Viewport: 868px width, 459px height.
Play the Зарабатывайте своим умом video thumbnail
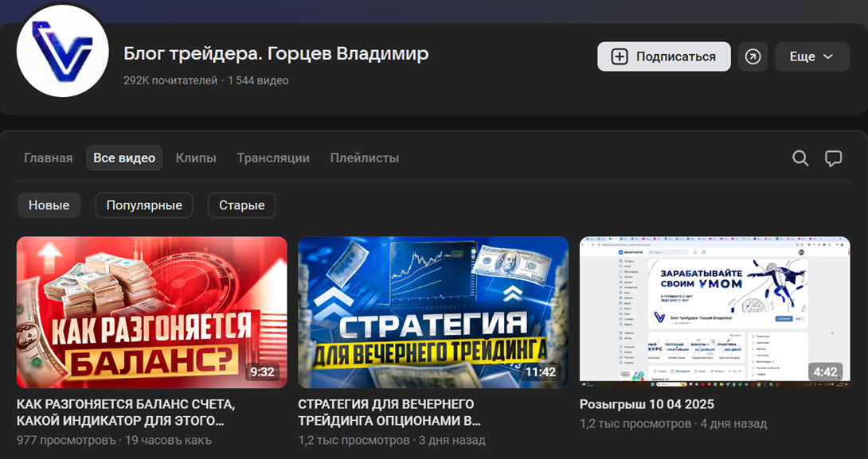pyautogui.click(x=714, y=312)
